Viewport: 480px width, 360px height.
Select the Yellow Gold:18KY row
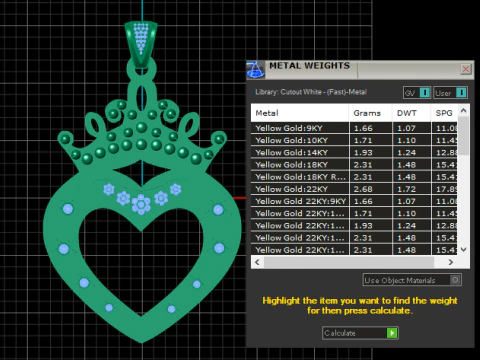(354, 165)
